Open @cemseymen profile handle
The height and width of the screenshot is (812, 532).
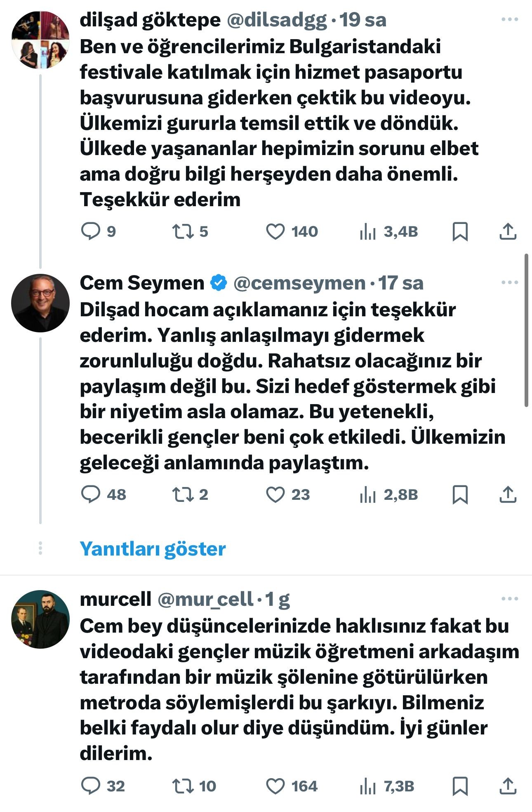coord(299,283)
